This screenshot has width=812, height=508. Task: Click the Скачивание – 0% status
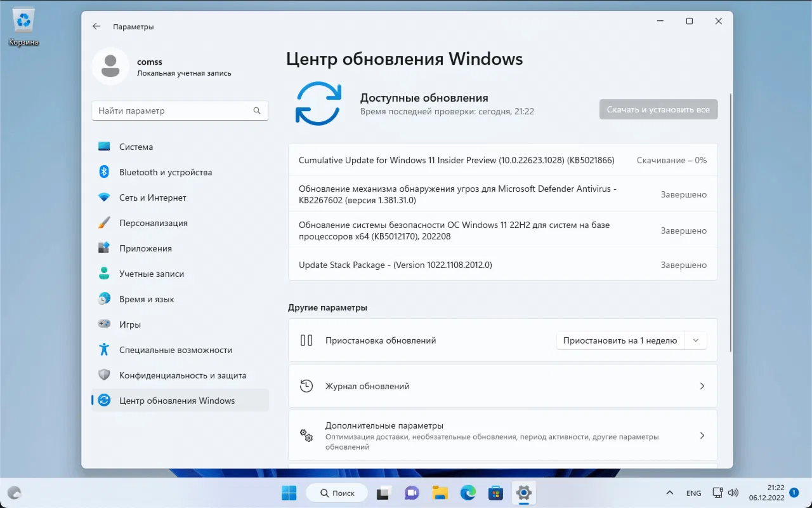click(x=672, y=161)
